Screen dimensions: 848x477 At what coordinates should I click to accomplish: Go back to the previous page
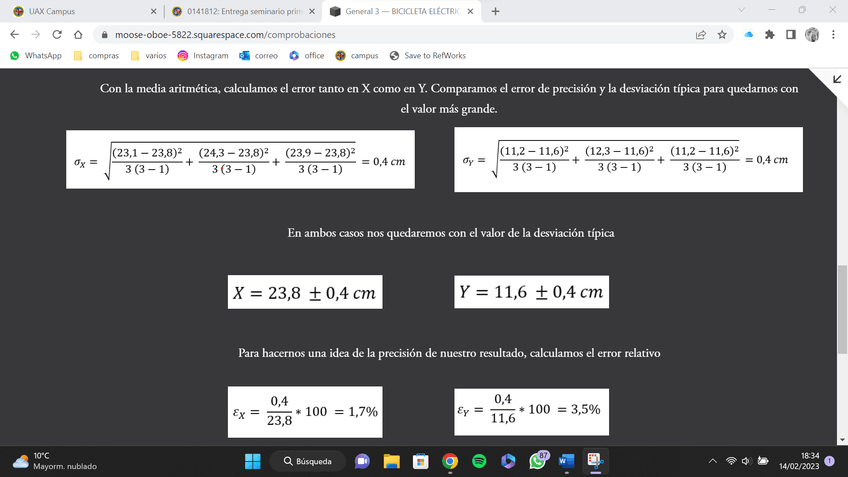[15, 35]
